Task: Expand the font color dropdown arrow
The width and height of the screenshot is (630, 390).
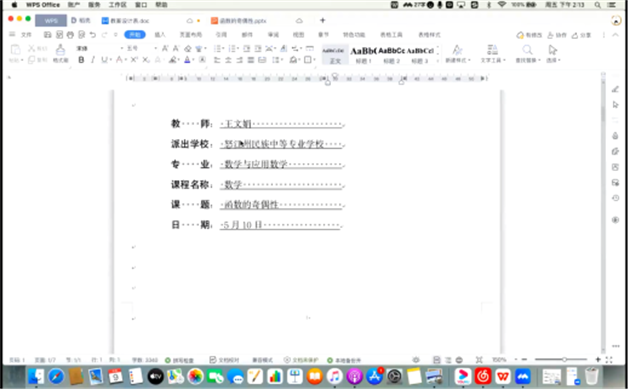Action: pyautogui.click(x=193, y=60)
